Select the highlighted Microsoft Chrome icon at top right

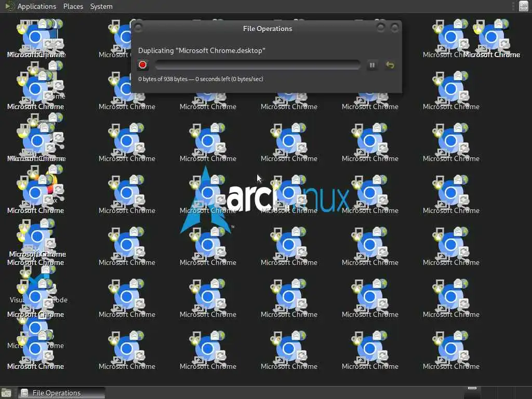point(491,39)
